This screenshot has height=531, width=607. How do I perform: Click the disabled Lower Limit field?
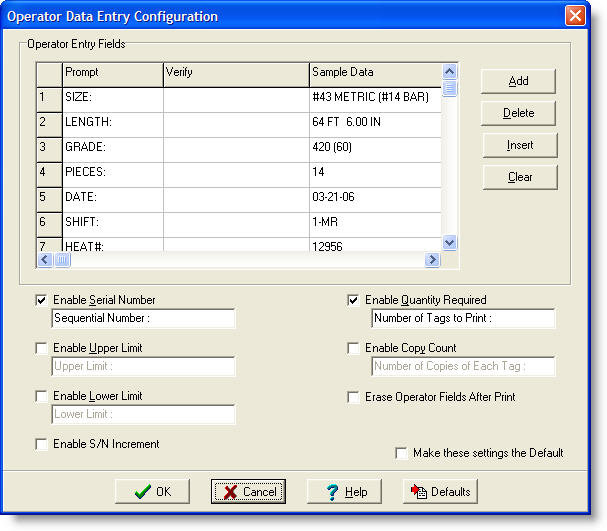tap(143, 414)
